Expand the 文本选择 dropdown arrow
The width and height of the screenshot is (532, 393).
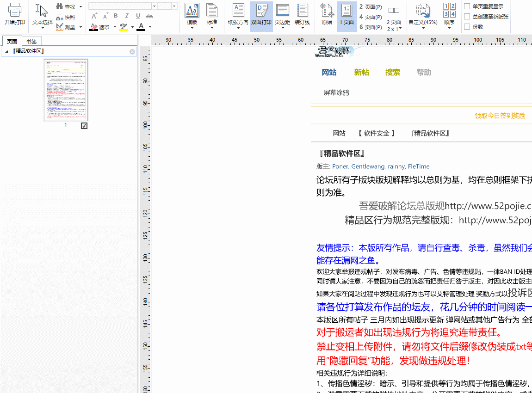coord(43,29)
